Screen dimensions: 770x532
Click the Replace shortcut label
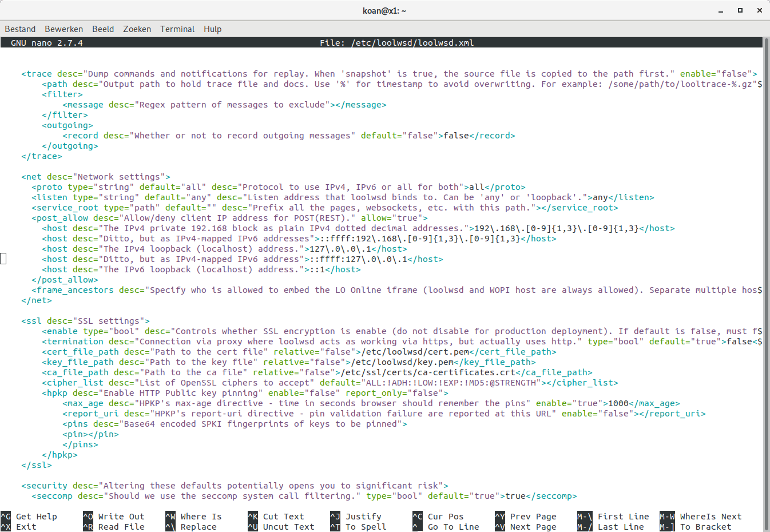(x=199, y=527)
